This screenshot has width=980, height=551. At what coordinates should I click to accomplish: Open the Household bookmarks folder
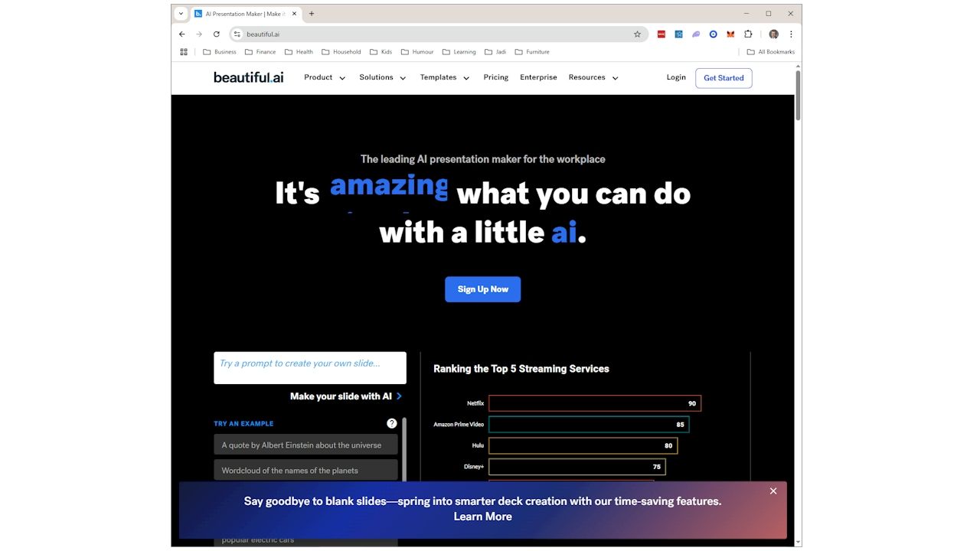click(341, 52)
